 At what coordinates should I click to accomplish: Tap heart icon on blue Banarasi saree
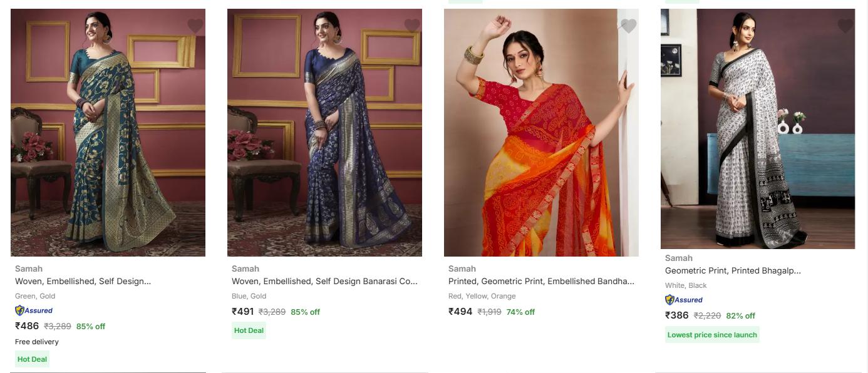[x=412, y=26]
